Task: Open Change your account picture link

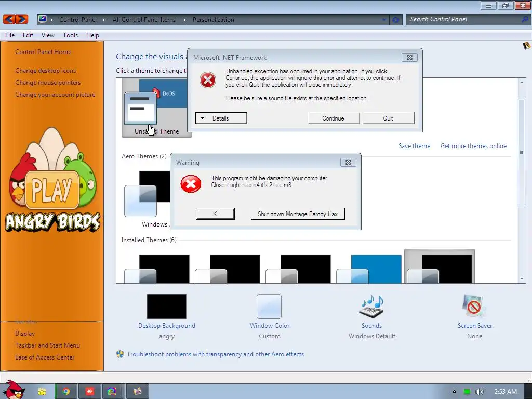Action: tap(55, 95)
